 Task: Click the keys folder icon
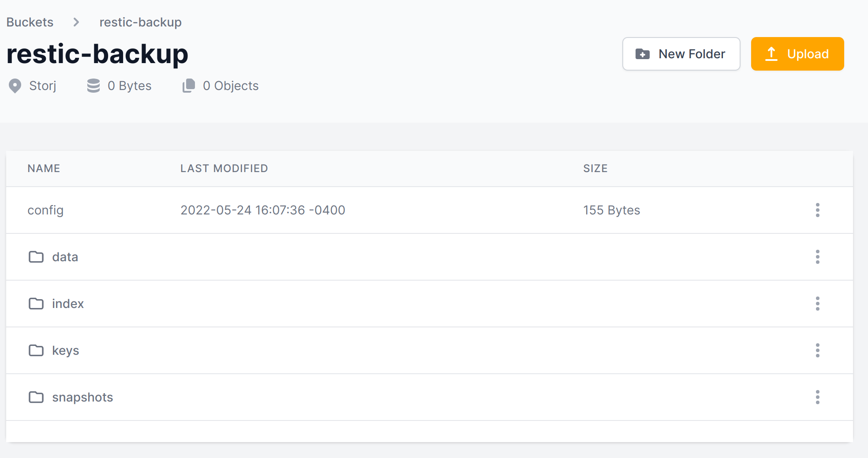36,350
